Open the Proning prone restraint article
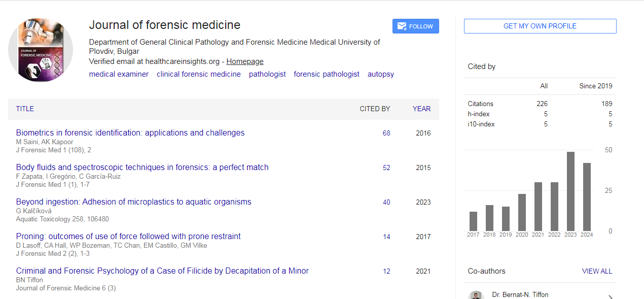 128,237
